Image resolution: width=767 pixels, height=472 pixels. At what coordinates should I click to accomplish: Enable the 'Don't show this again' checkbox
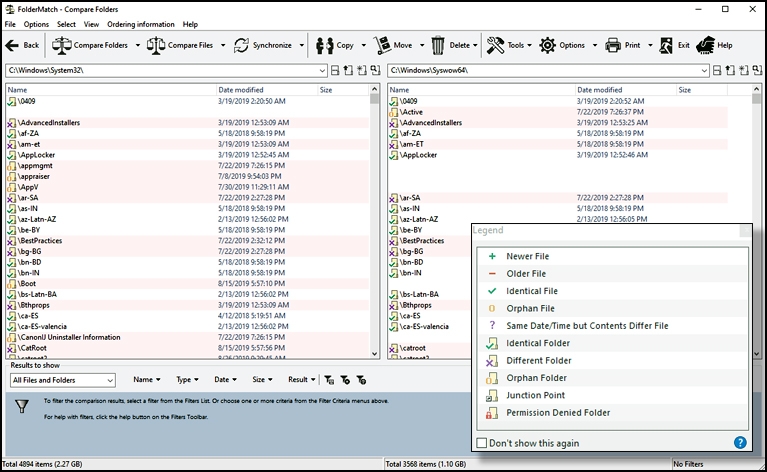coord(483,443)
